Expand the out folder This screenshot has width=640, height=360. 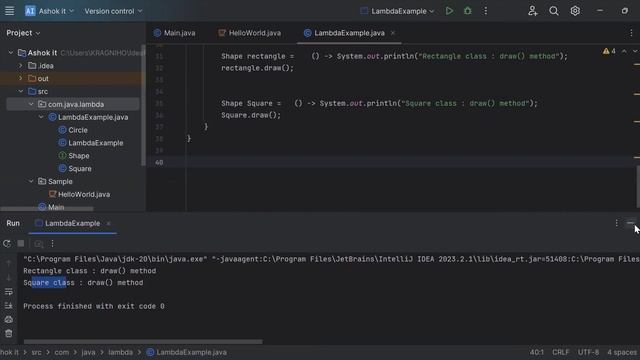point(20,78)
